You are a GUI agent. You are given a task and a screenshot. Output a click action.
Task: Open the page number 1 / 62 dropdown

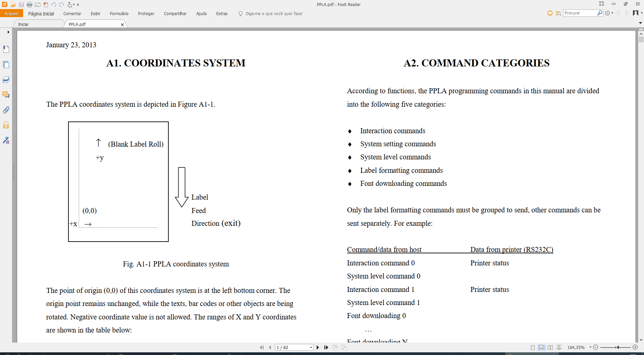[311, 348]
